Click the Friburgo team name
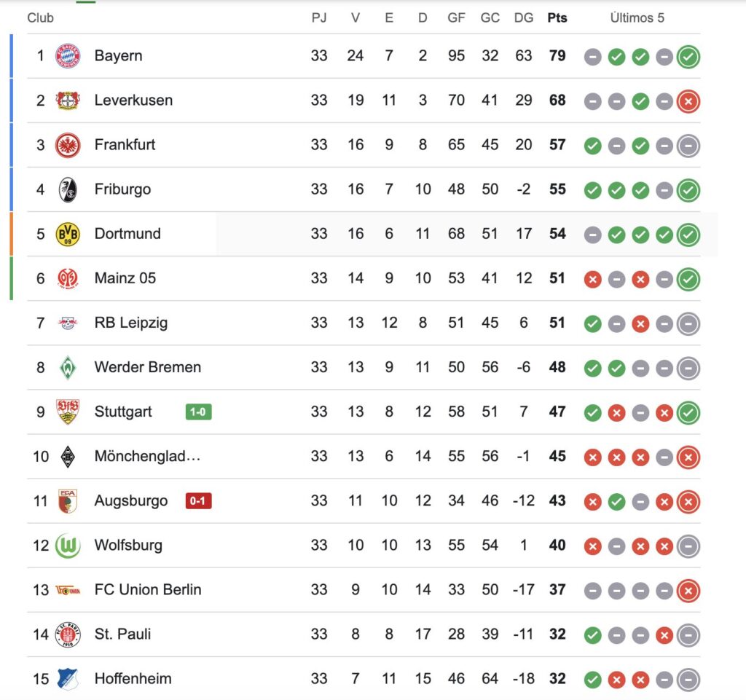Viewport: 746px width, 700px height. click(122, 189)
